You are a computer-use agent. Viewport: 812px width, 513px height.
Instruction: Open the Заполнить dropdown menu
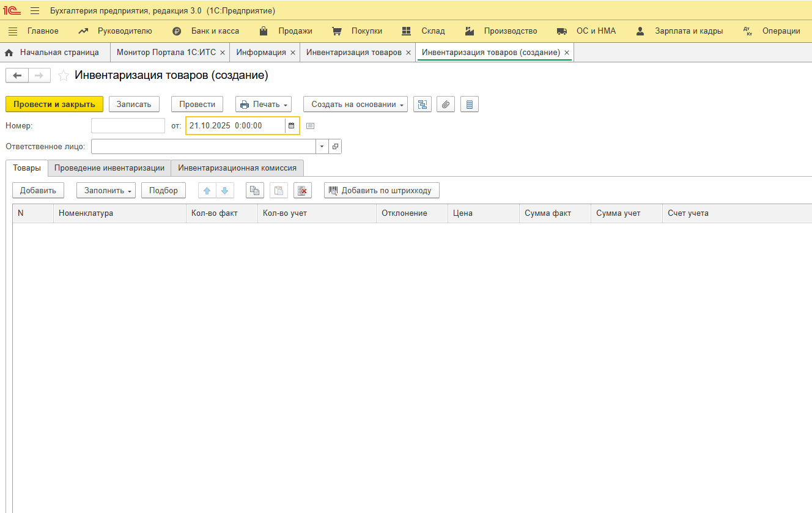tap(109, 191)
